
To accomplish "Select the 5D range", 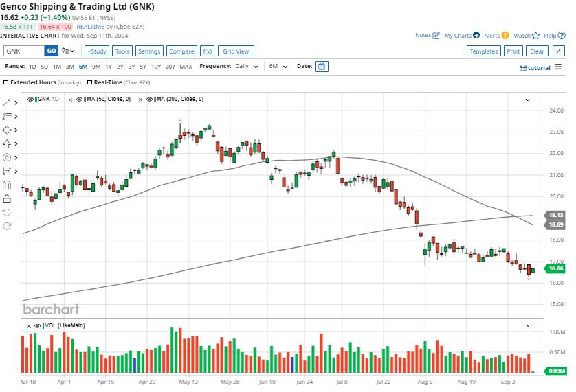I will [x=45, y=67].
